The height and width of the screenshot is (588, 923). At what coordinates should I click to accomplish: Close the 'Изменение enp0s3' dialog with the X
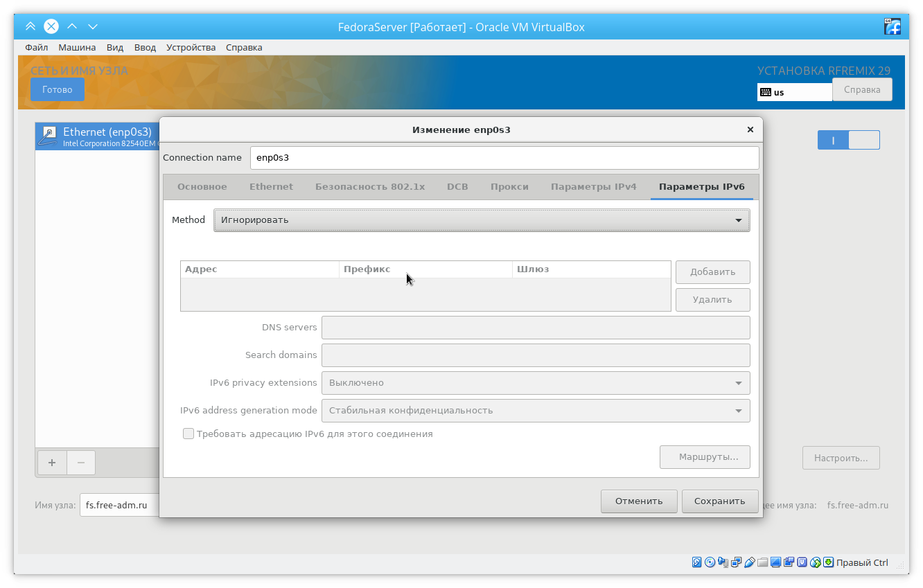[x=750, y=130]
